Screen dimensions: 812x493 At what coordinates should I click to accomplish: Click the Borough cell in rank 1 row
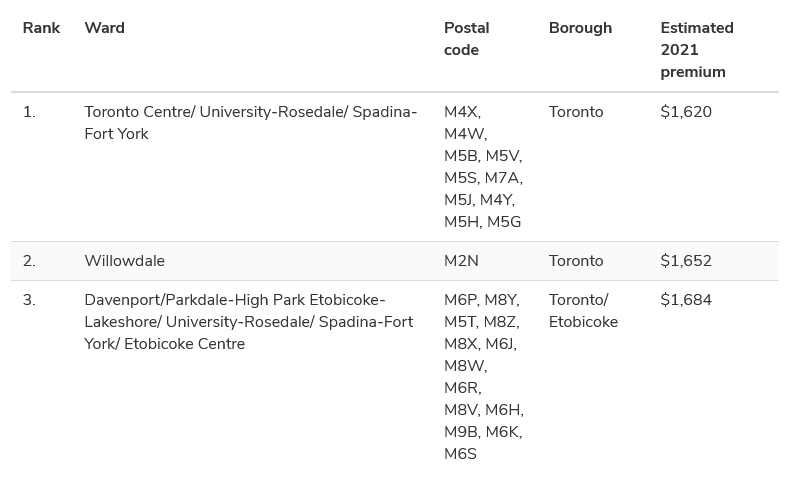tap(576, 112)
